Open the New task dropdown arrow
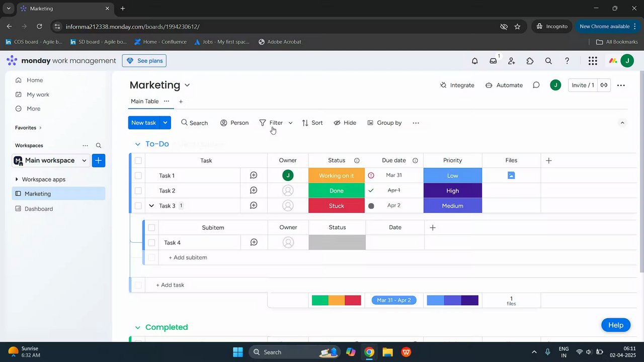 click(x=165, y=123)
